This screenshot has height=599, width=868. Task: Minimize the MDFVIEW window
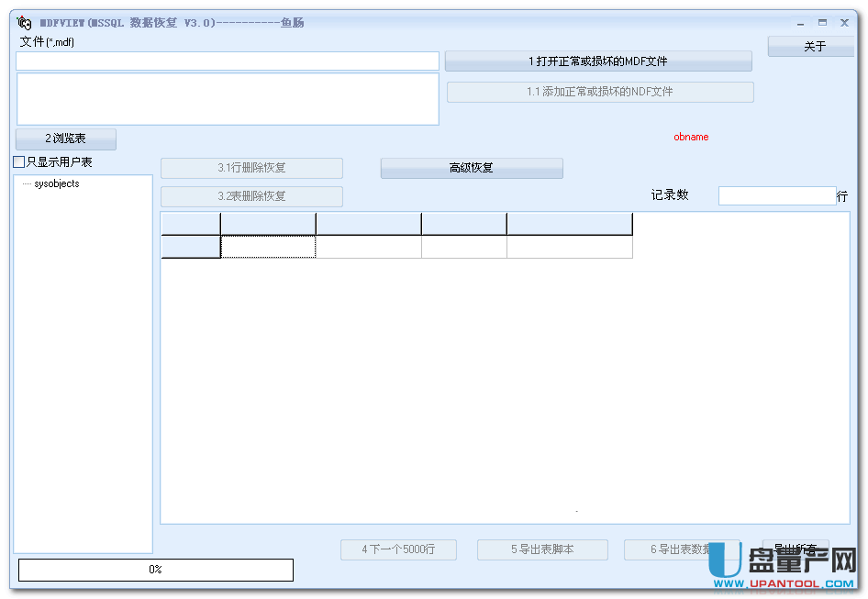801,23
